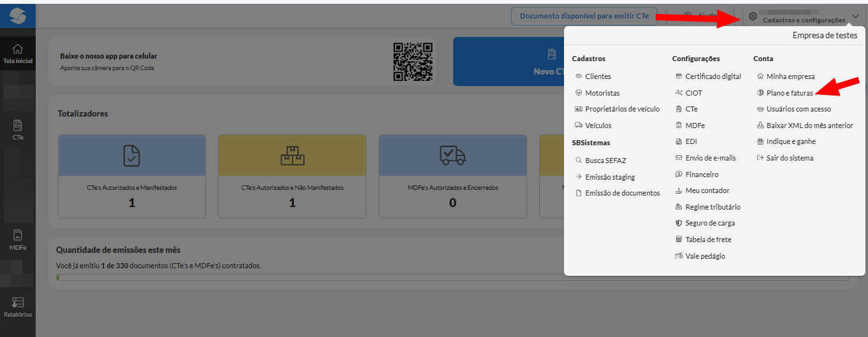This screenshot has width=868, height=337.
Task: Open Busca SEFAZ option
Action: click(605, 161)
